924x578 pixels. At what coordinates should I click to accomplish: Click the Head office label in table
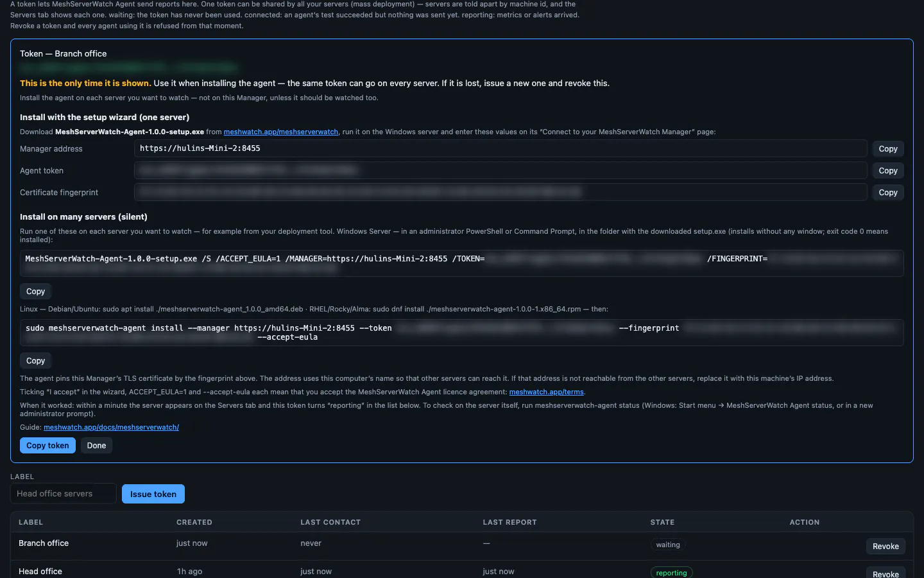tap(40, 572)
